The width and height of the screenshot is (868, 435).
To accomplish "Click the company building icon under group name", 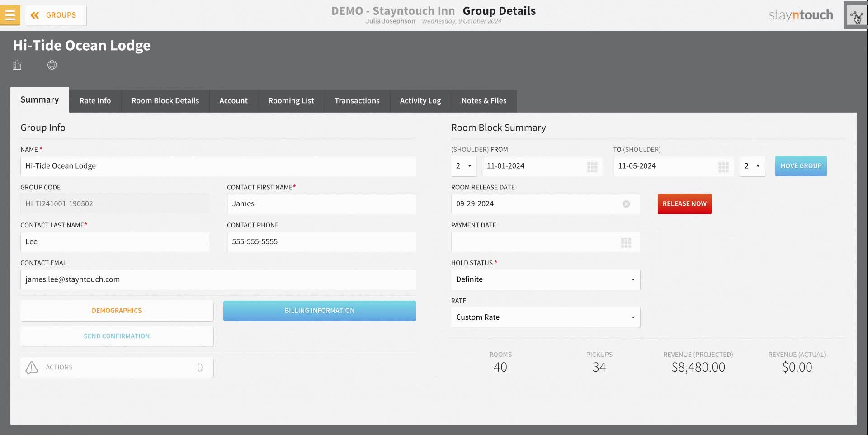I will pyautogui.click(x=17, y=65).
